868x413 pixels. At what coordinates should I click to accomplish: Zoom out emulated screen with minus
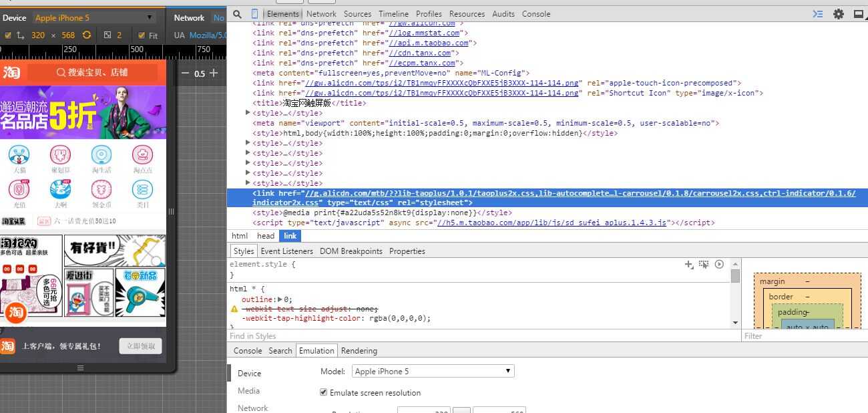[185, 73]
